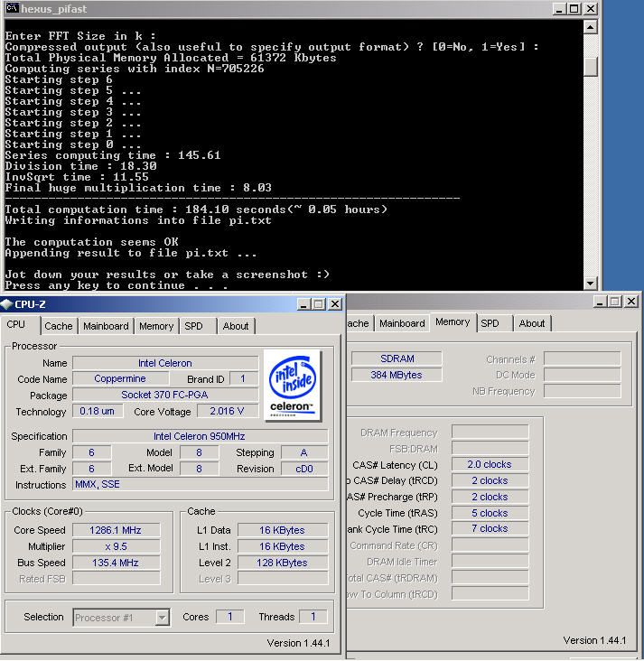Click the console scrollbar up arrow
This screenshot has height=661, width=644.
[590, 27]
